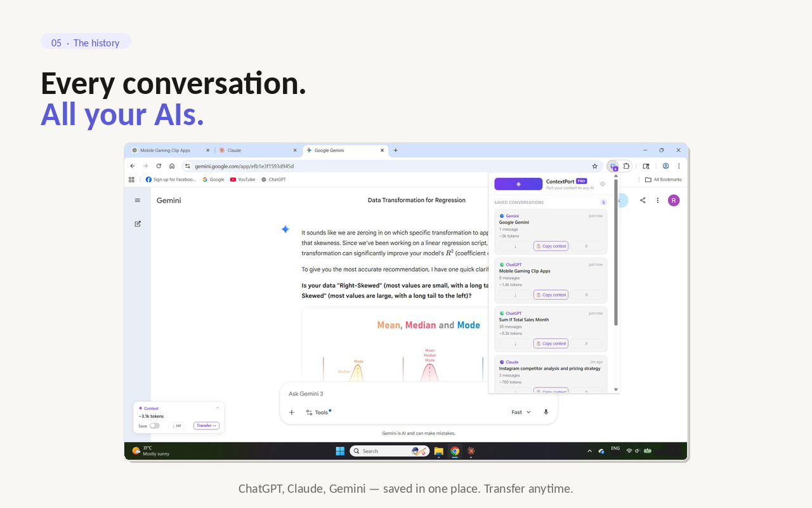Open ContextPort settings gear
This screenshot has width=812, height=508.
click(603, 184)
